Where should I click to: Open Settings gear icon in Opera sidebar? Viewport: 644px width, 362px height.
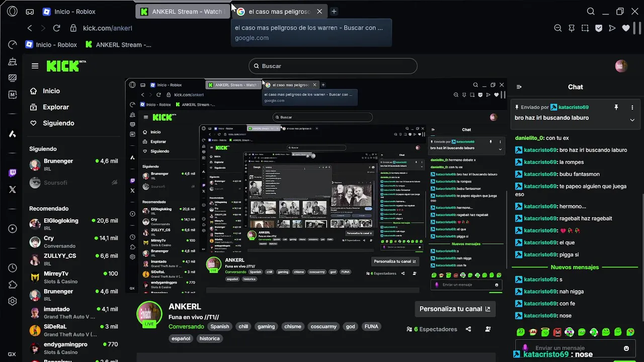point(13,301)
